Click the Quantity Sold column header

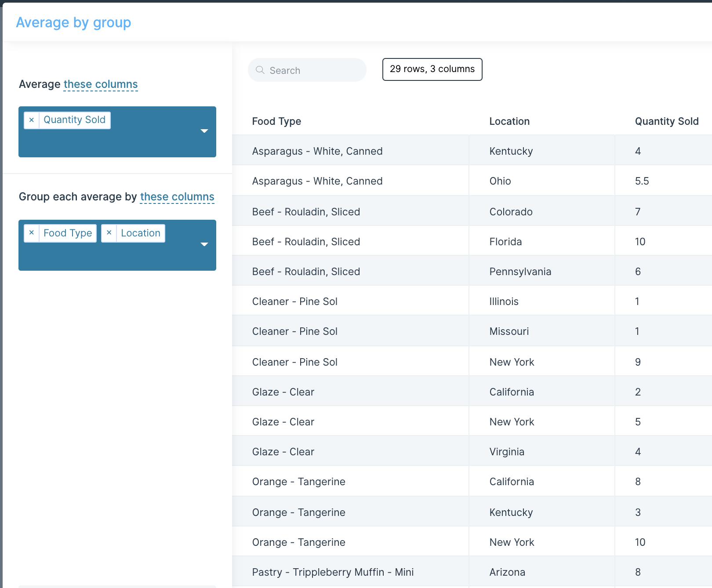667,121
